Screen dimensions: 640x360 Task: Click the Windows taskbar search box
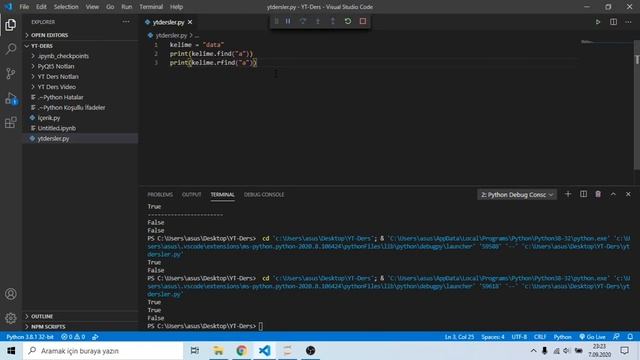click(103, 351)
